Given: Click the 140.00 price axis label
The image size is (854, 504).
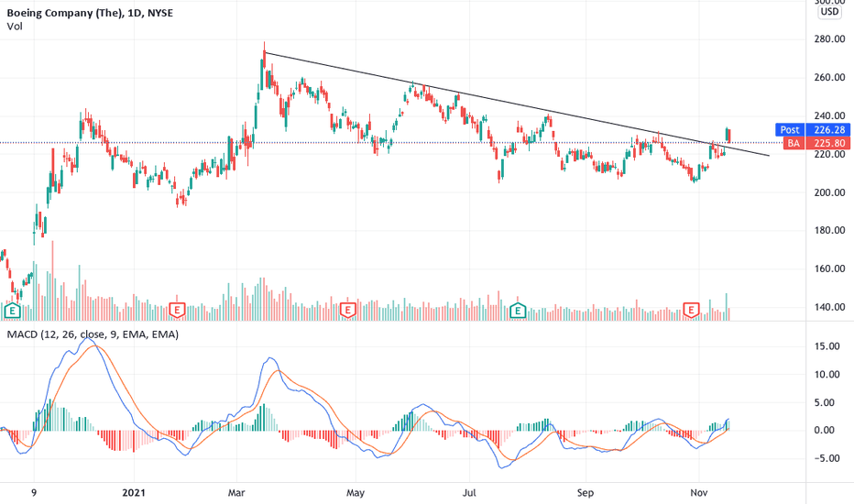Looking at the screenshot, I should click(x=829, y=307).
